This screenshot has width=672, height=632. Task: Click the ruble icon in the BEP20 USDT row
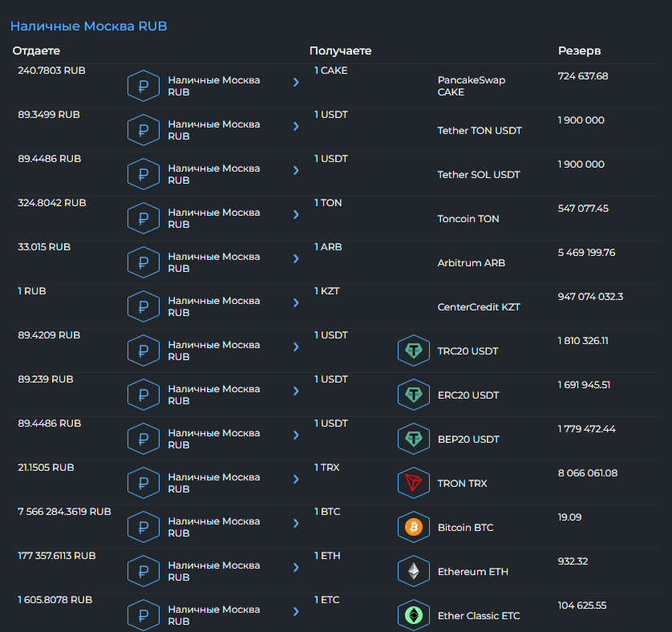[144, 439]
